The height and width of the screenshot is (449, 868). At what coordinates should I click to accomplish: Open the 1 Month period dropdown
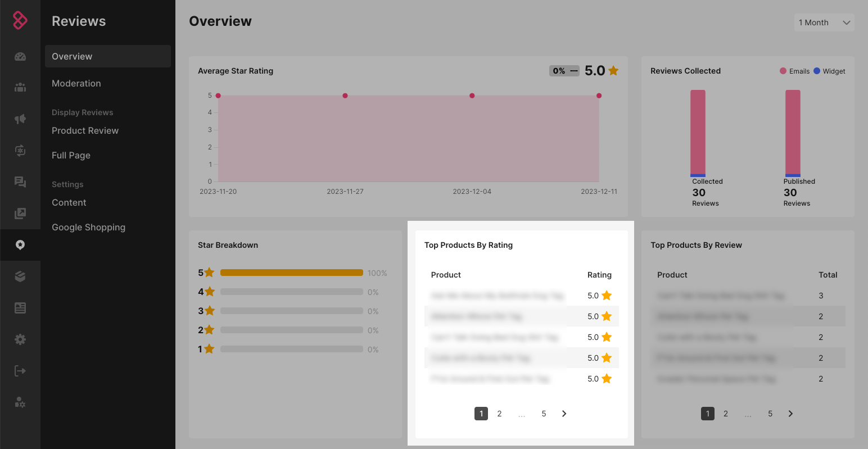tap(824, 22)
